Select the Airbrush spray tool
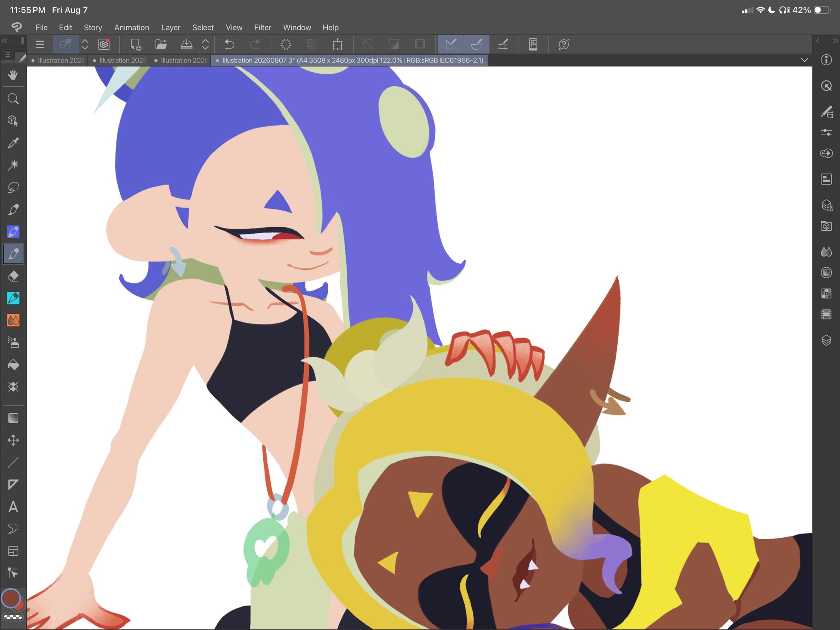 point(13,342)
